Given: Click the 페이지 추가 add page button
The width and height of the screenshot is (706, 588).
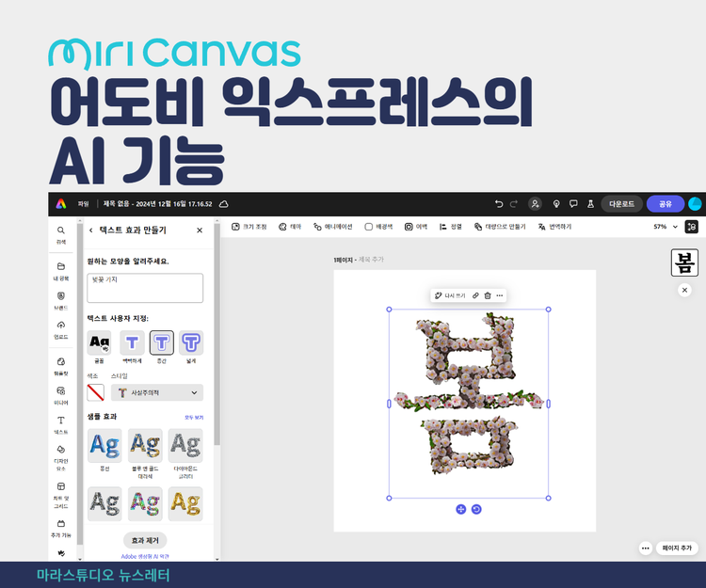Looking at the screenshot, I should [677, 548].
